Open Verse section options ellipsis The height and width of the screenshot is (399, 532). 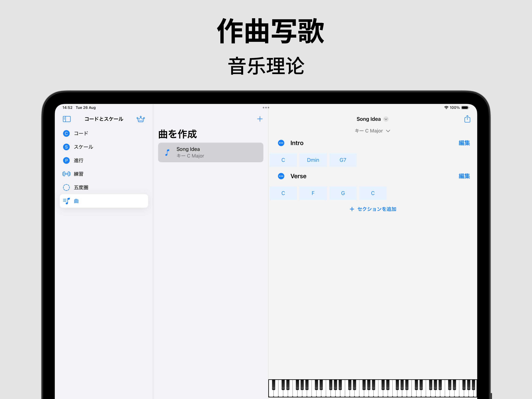click(x=281, y=176)
